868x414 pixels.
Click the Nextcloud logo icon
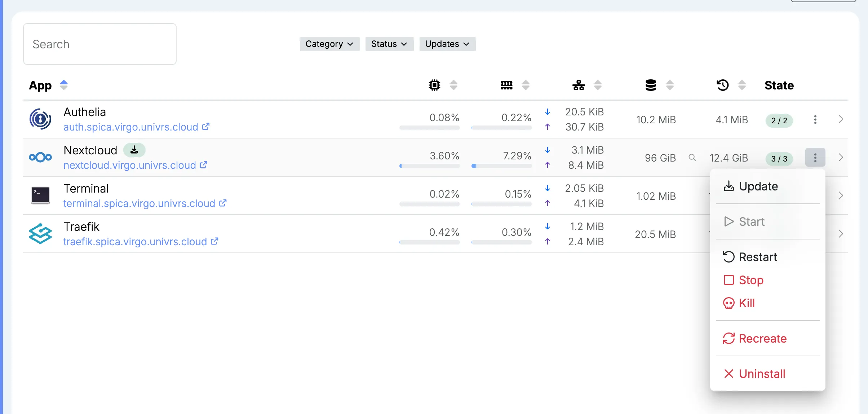click(40, 157)
